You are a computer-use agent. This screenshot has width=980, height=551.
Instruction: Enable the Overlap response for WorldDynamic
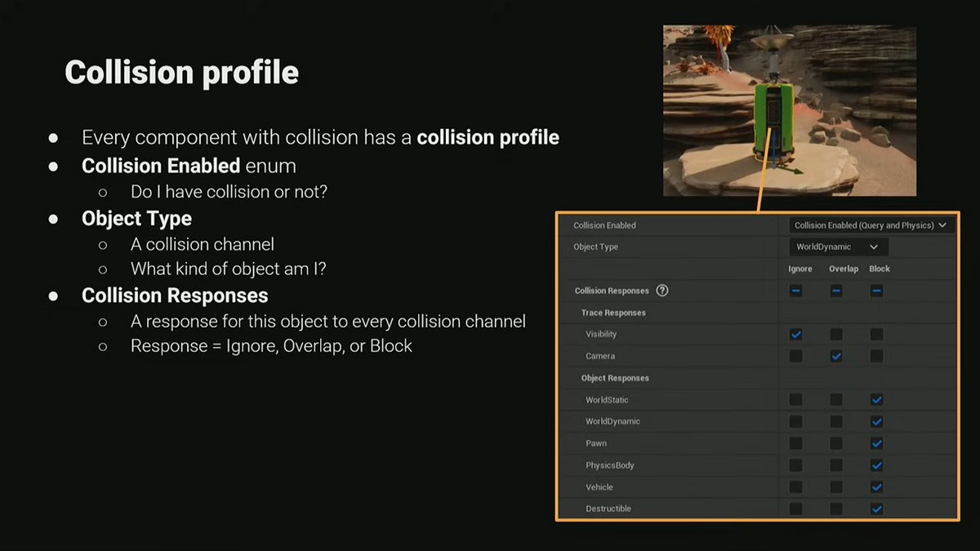coord(837,421)
